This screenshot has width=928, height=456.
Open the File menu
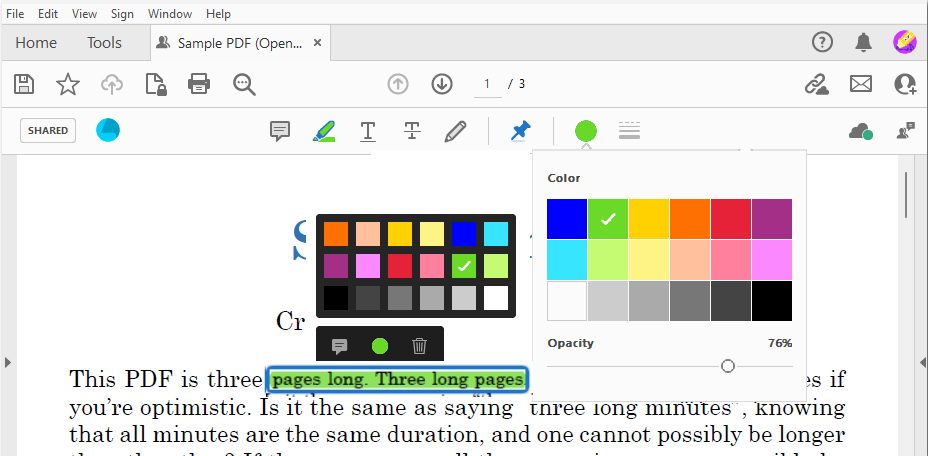[15, 14]
